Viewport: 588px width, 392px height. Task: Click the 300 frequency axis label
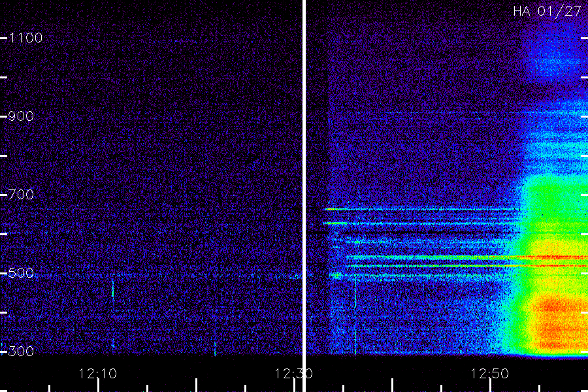(x=21, y=351)
